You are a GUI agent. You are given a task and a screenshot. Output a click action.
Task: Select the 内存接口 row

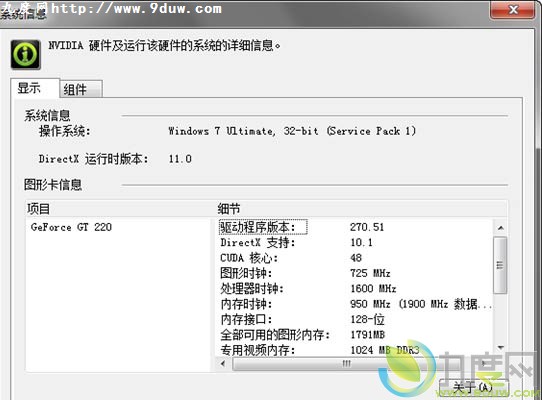tap(355, 319)
